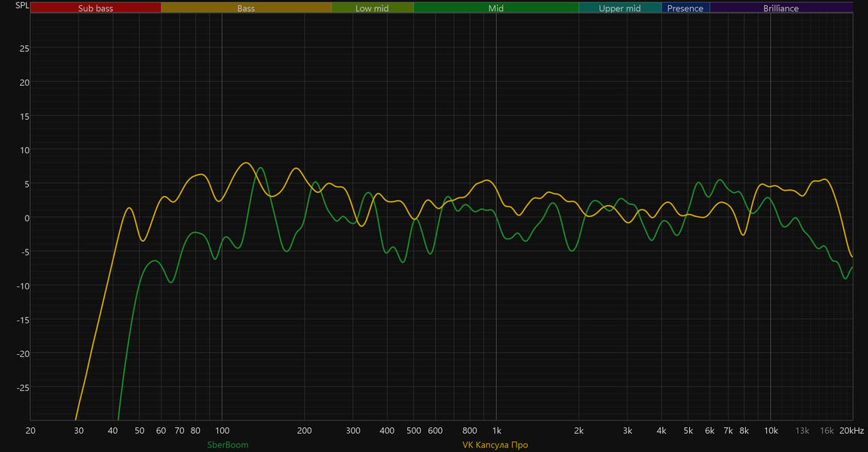Select the Low mid frequency band
Viewport: 868px width, 452px height.
click(372, 8)
